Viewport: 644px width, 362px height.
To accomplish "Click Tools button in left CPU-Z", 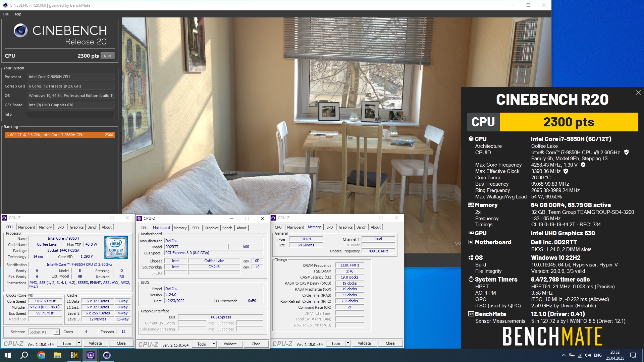I will [x=67, y=343].
